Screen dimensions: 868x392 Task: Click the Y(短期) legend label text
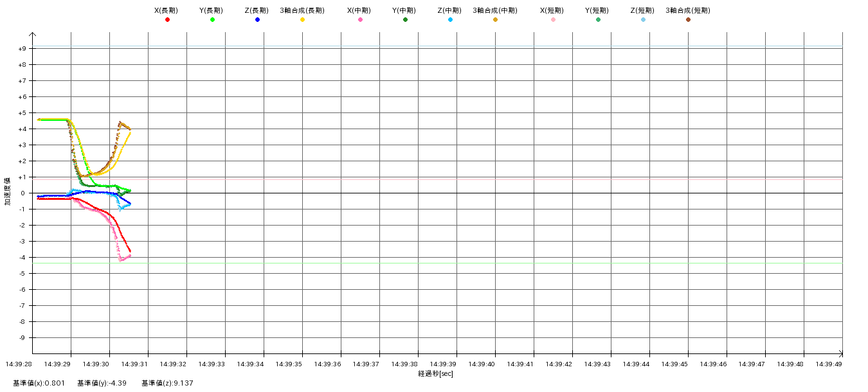pos(597,10)
